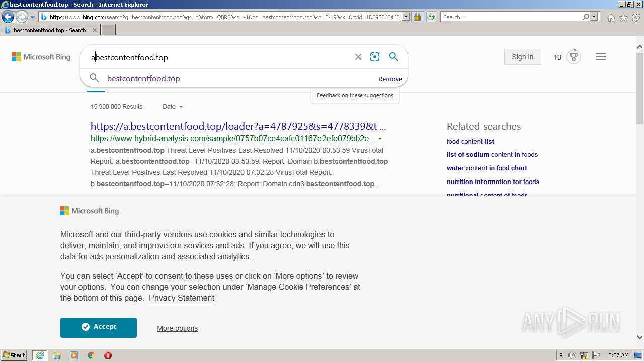Show hidden tray icons arrow
The width and height of the screenshot is (644, 362).
pos(561,355)
